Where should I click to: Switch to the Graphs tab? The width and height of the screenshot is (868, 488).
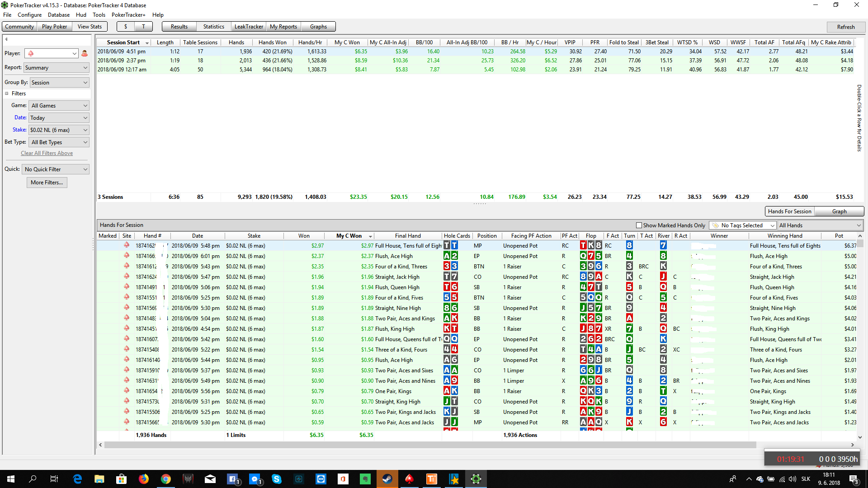318,27
